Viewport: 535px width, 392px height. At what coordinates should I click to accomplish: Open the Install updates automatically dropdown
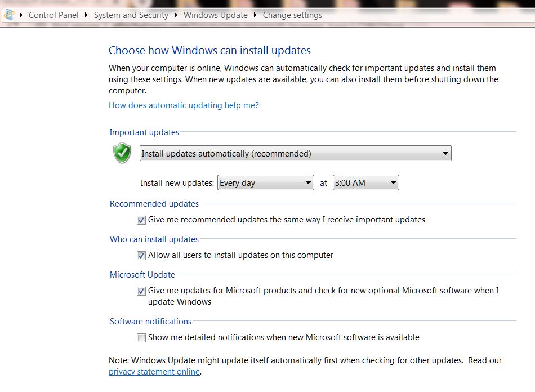tap(296, 154)
